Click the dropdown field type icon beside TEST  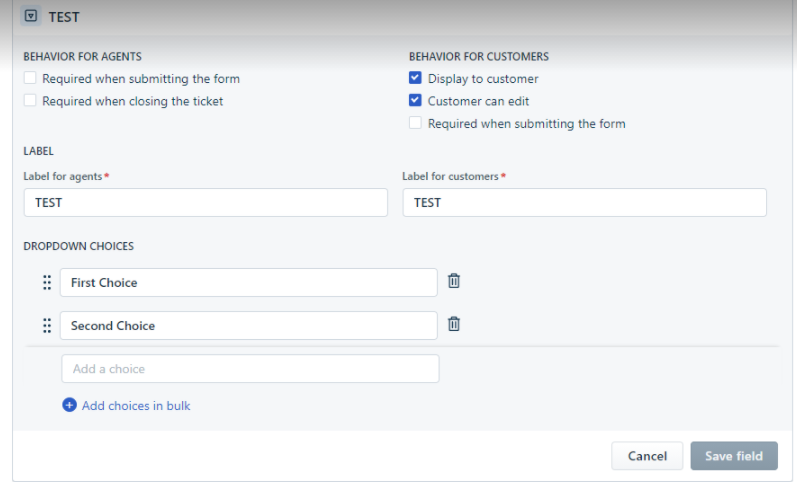click(31, 16)
